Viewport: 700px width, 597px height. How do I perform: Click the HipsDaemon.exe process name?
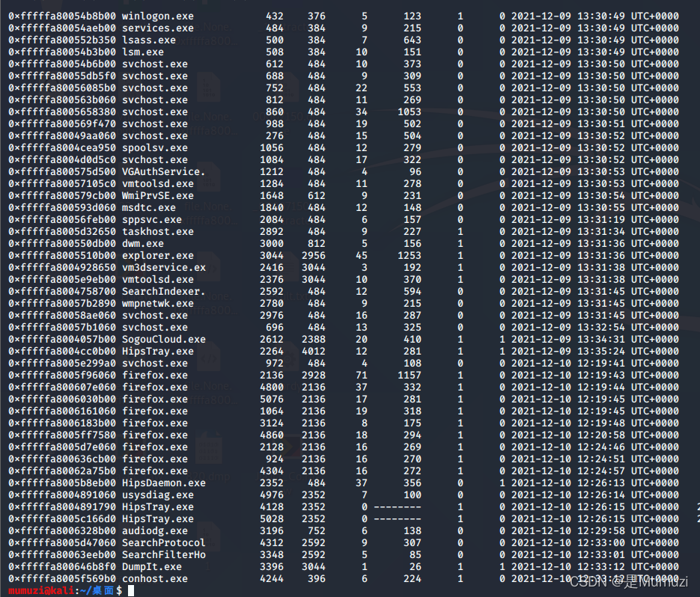pos(164,483)
